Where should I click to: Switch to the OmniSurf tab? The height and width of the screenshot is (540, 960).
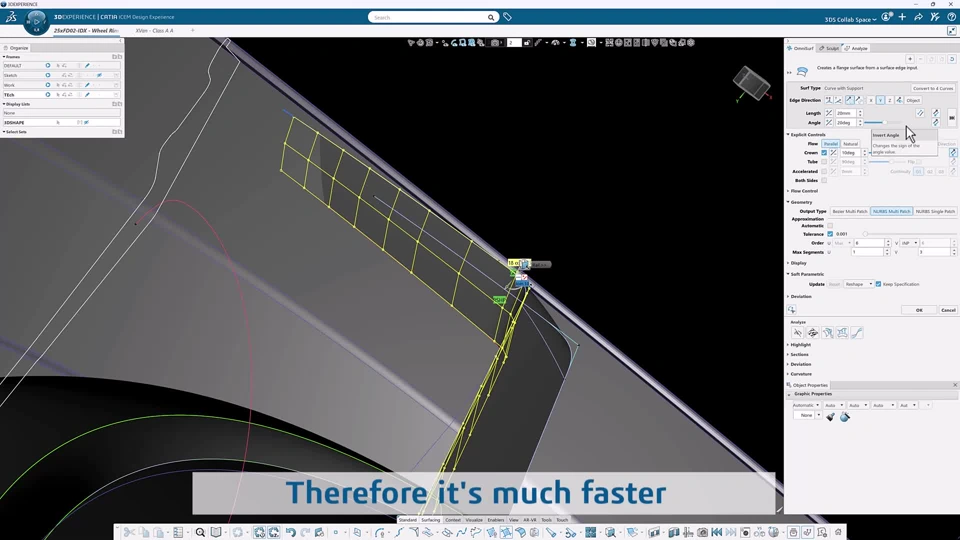801,48
